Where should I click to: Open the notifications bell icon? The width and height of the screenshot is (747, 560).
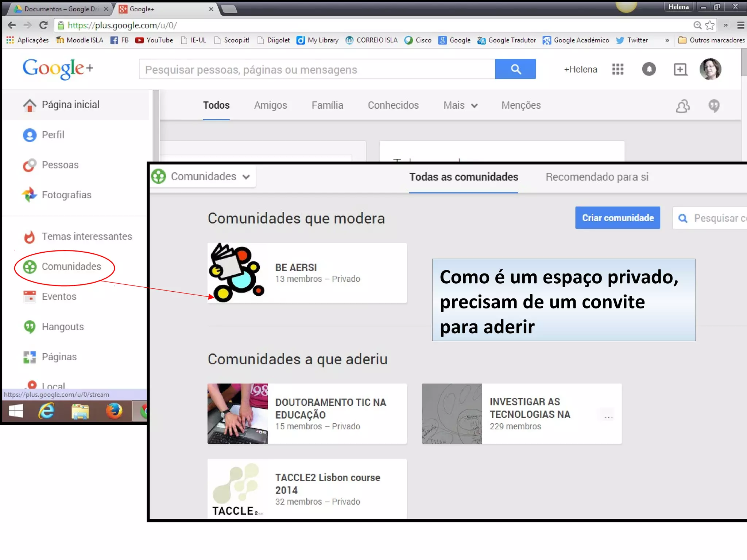tap(649, 69)
